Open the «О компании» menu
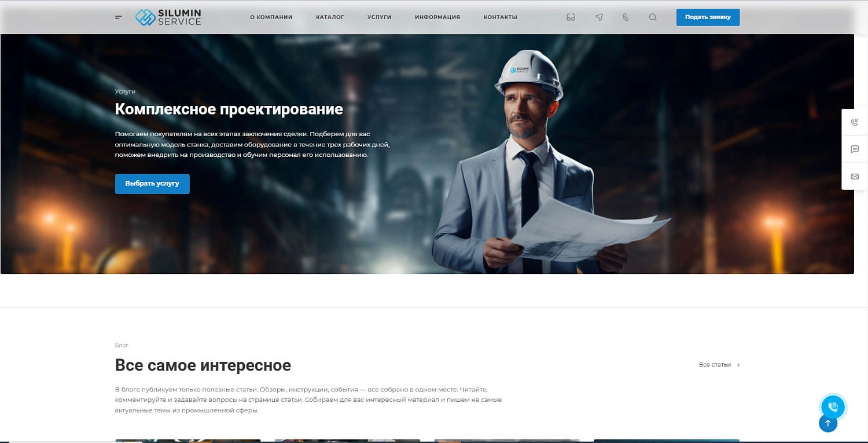Image resolution: width=868 pixels, height=443 pixels. click(271, 17)
